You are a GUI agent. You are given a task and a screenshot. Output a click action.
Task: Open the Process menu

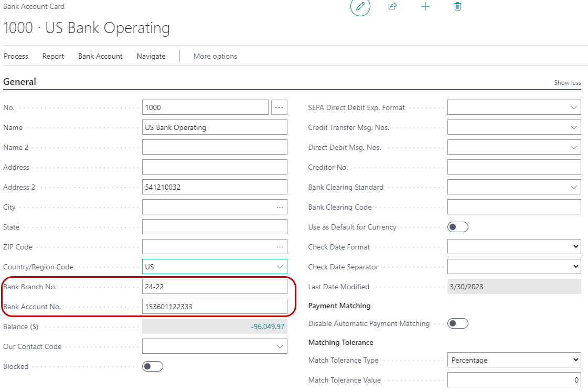pyautogui.click(x=16, y=56)
